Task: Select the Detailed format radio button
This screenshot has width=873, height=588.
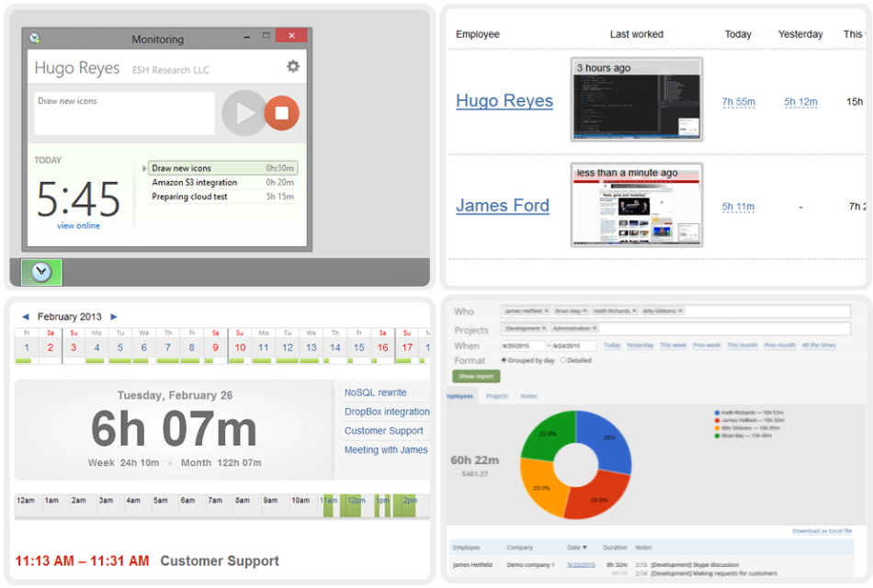Action: tap(563, 360)
